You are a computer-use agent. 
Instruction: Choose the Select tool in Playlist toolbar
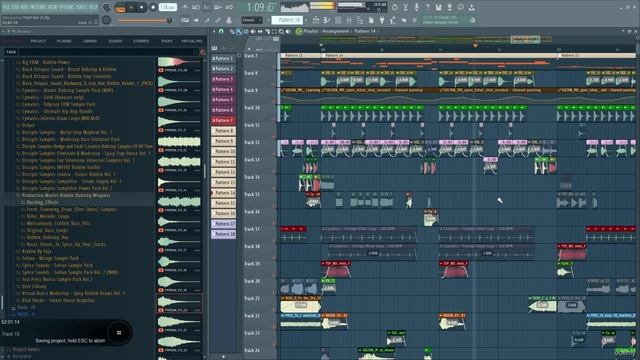[274, 31]
